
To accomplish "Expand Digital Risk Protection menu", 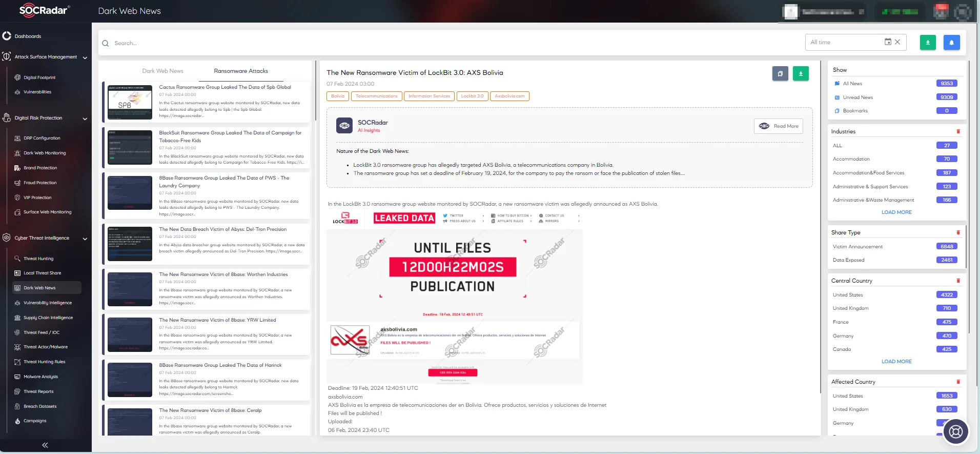I will click(x=45, y=119).
